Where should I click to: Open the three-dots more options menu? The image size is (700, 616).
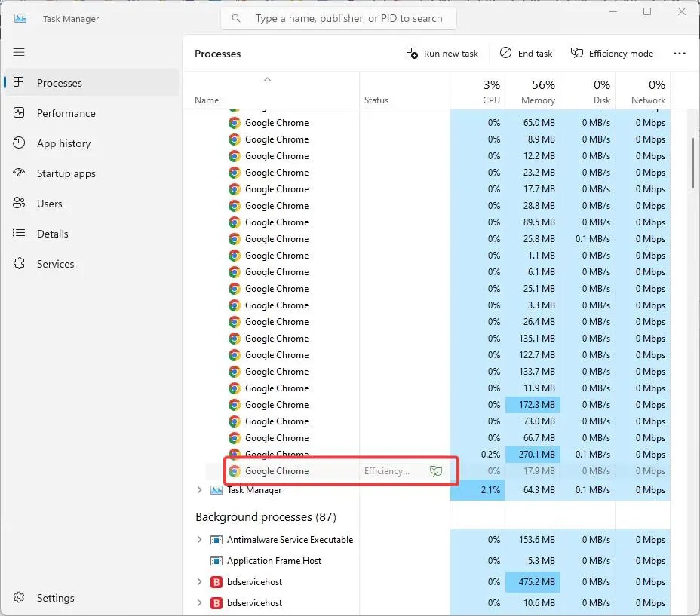click(x=680, y=54)
